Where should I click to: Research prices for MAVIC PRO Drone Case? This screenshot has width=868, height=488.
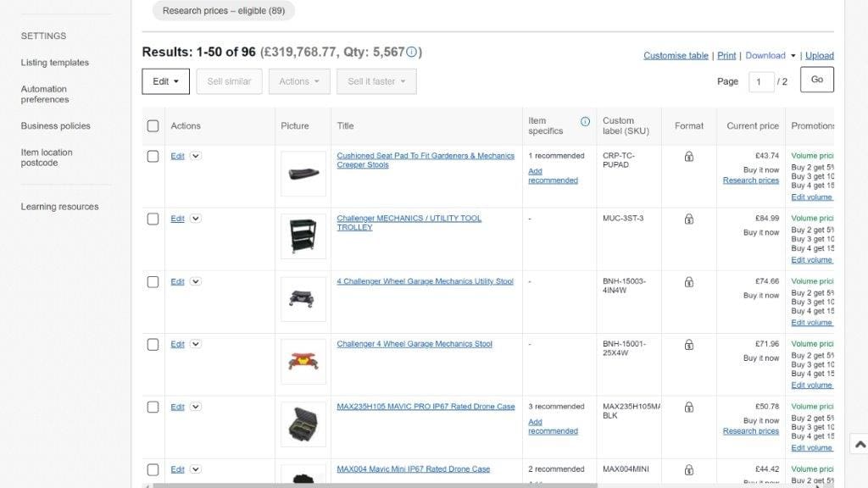[x=751, y=431]
